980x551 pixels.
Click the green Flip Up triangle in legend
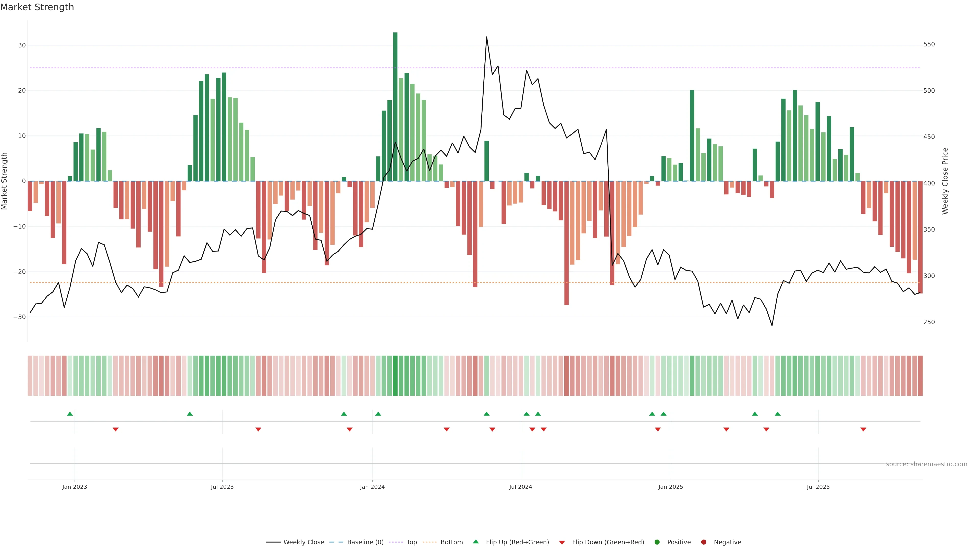[x=475, y=542]
